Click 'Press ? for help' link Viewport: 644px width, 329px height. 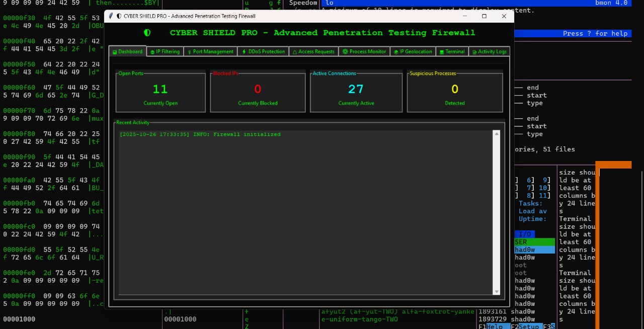tap(596, 33)
